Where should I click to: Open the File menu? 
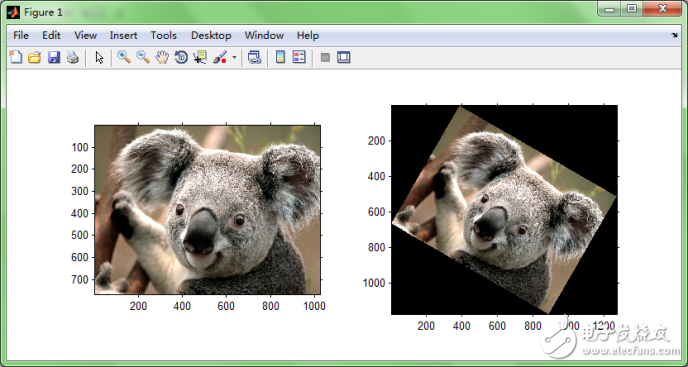point(21,36)
